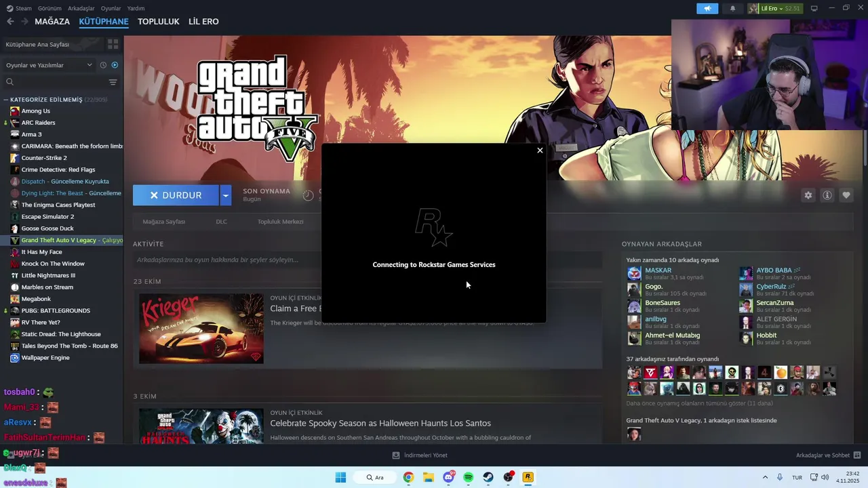Click DURDUR to stop the game
This screenshot has height=488, width=868.
(x=176, y=195)
